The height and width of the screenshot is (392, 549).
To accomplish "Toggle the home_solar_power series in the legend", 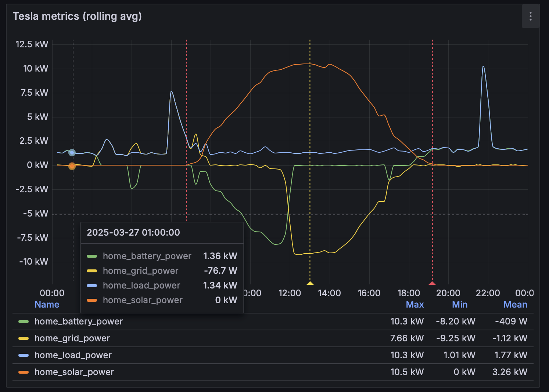I will click(74, 372).
